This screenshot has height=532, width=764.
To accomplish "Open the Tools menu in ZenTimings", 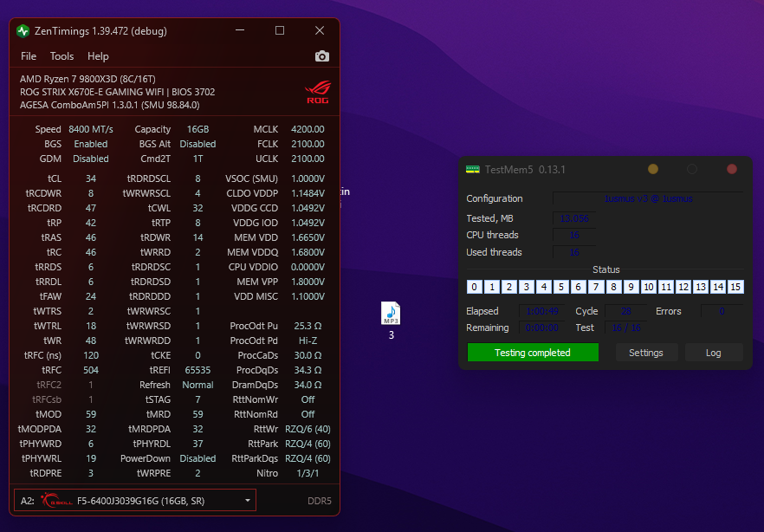I will click(62, 56).
